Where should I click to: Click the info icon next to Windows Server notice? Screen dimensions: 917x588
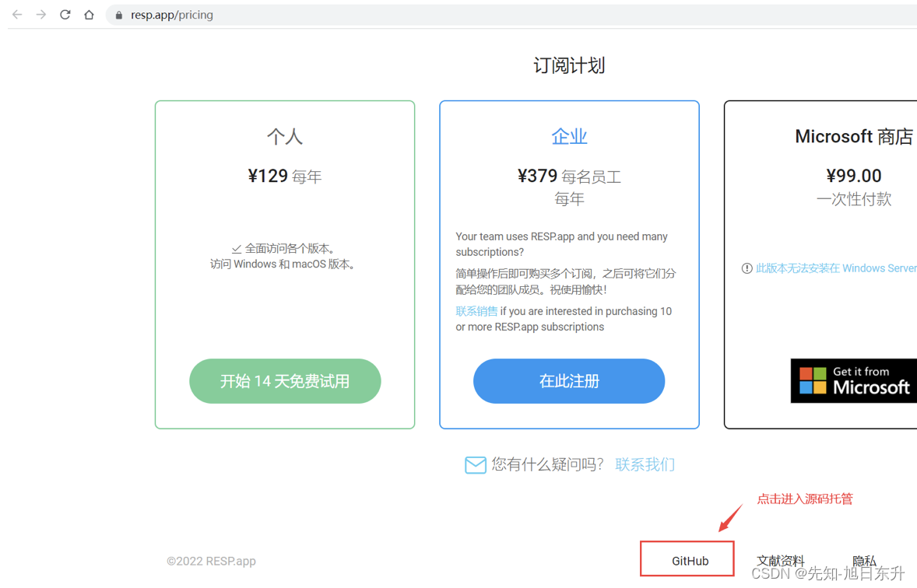pos(746,268)
